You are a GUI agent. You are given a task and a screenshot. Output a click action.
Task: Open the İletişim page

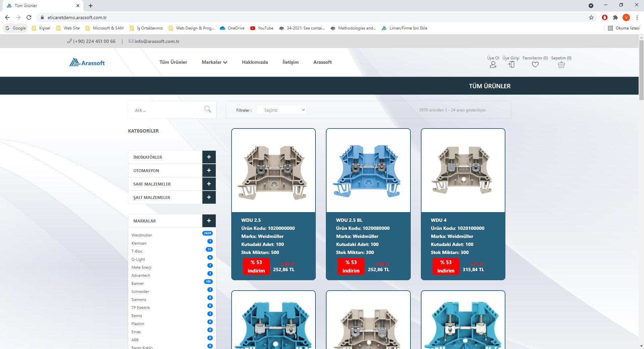click(290, 62)
